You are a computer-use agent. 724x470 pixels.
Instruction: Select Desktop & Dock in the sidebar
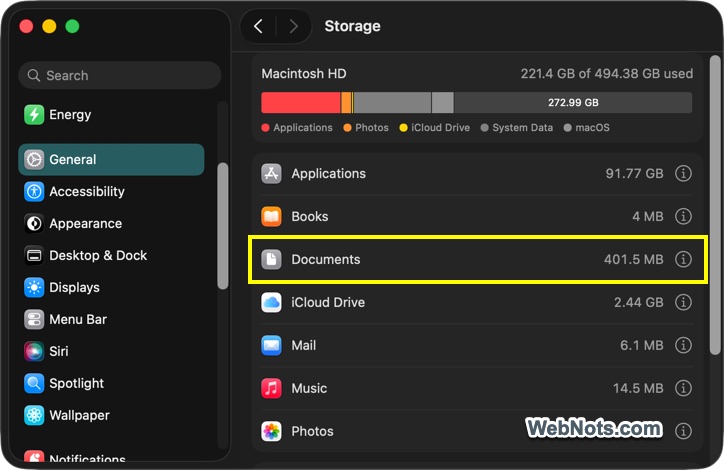tap(113, 255)
